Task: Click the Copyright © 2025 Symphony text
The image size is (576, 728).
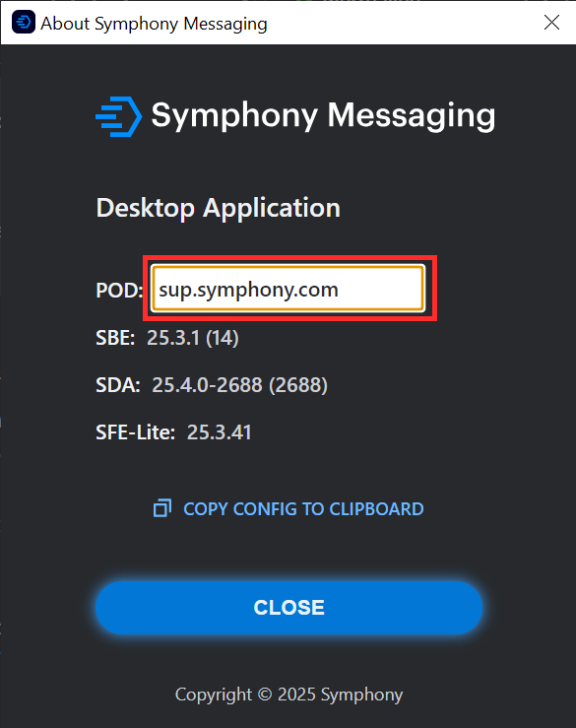Action: 288,695
